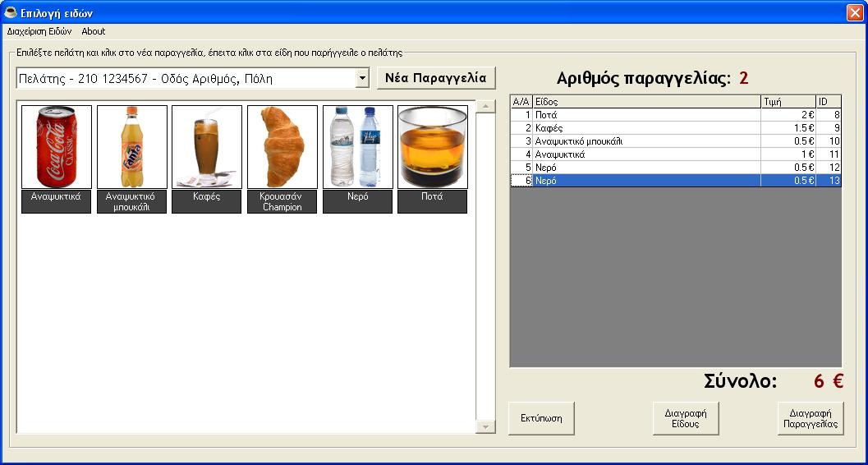Click ID cell 10
868x465 pixels.
pyautogui.click(x=829, y=141)
